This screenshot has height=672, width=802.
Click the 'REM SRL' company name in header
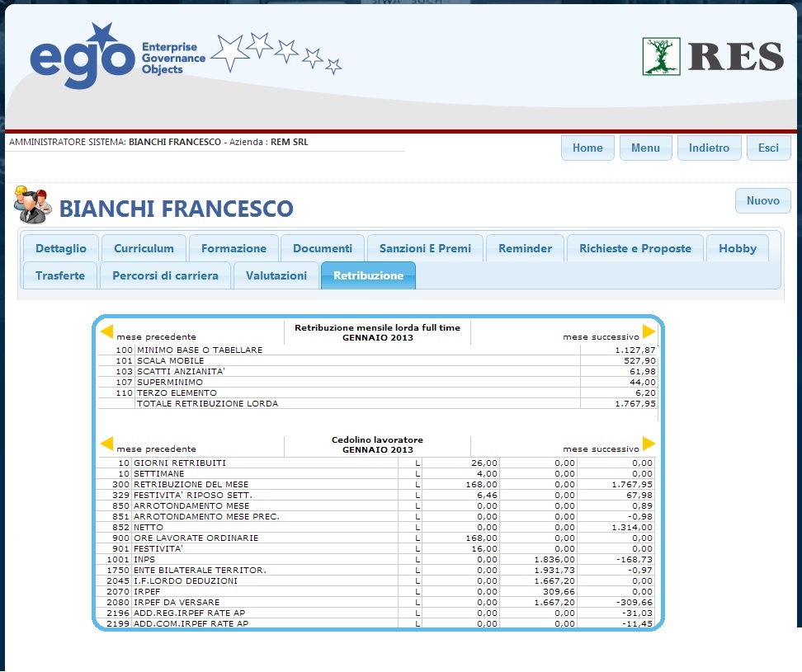point(290,142)
